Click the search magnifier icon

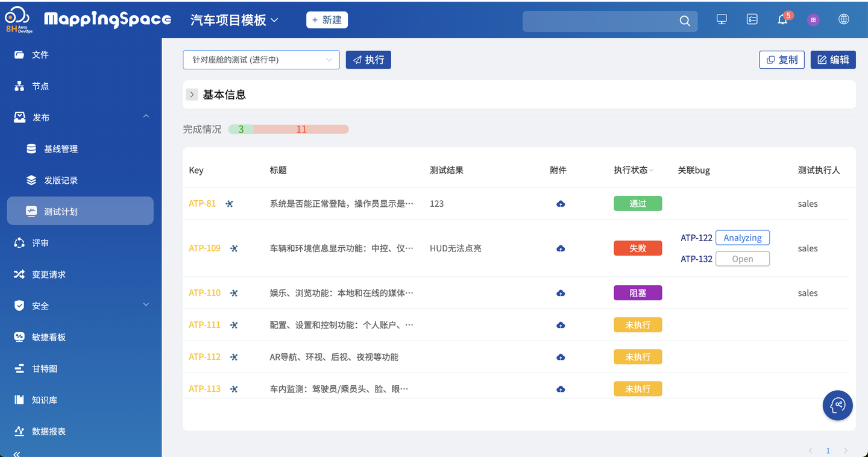(685, 20)
